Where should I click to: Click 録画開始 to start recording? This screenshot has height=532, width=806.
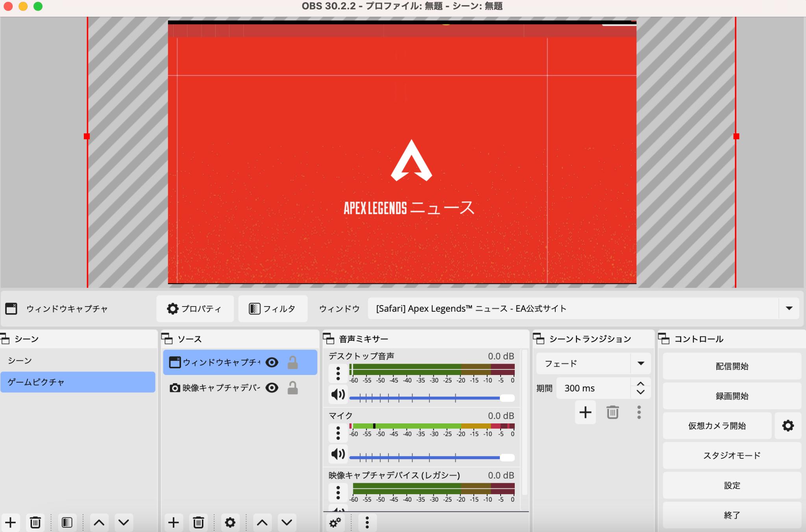coord(732,396)
